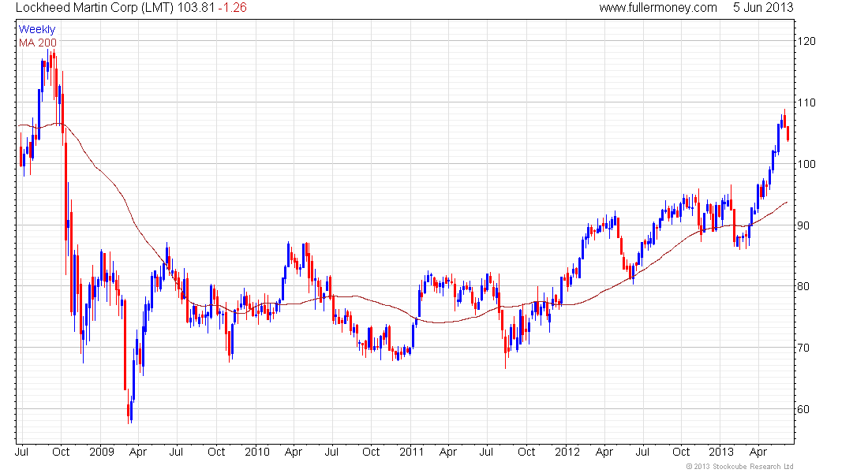Image resolution: width=868 pixels, height=473 pixels.
Task: Click the red change value -1.26
Action: pyautogui.click(x=232, y=8)
